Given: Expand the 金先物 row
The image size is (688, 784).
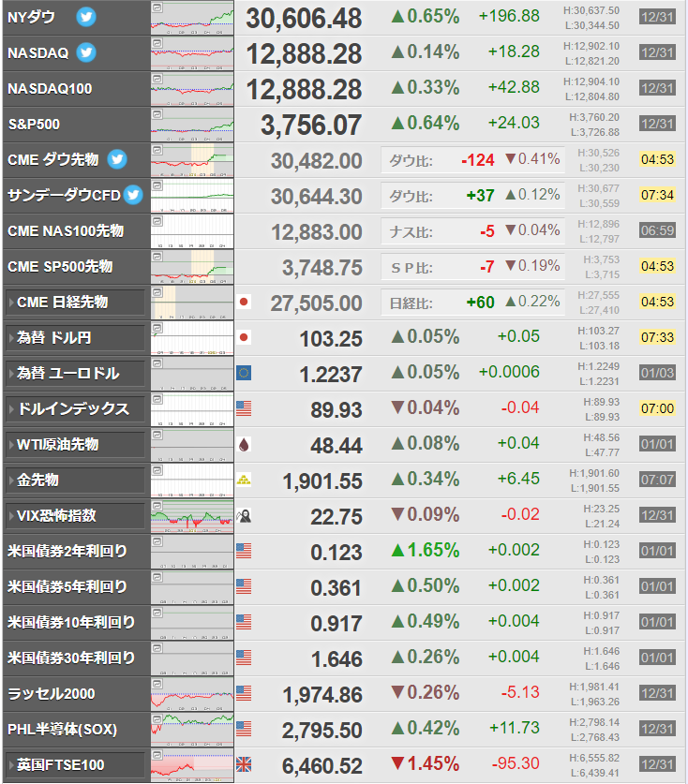Looking at the screenshot, I should 76,481.
